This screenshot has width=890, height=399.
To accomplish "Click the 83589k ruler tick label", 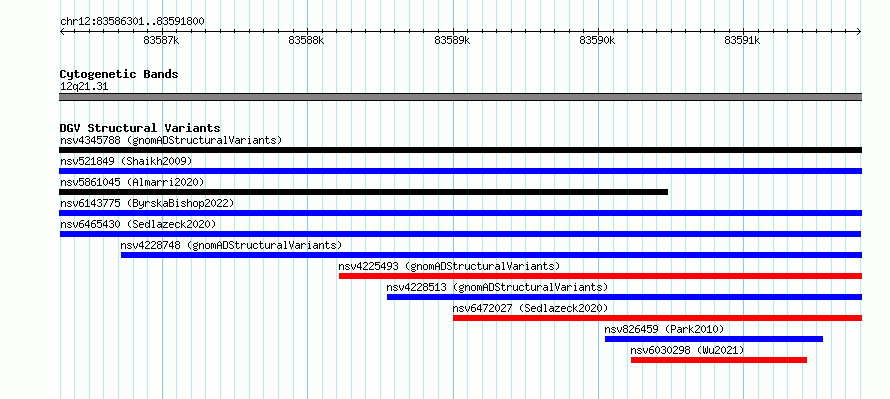I will pyautogui.click(x=452, y=40).
